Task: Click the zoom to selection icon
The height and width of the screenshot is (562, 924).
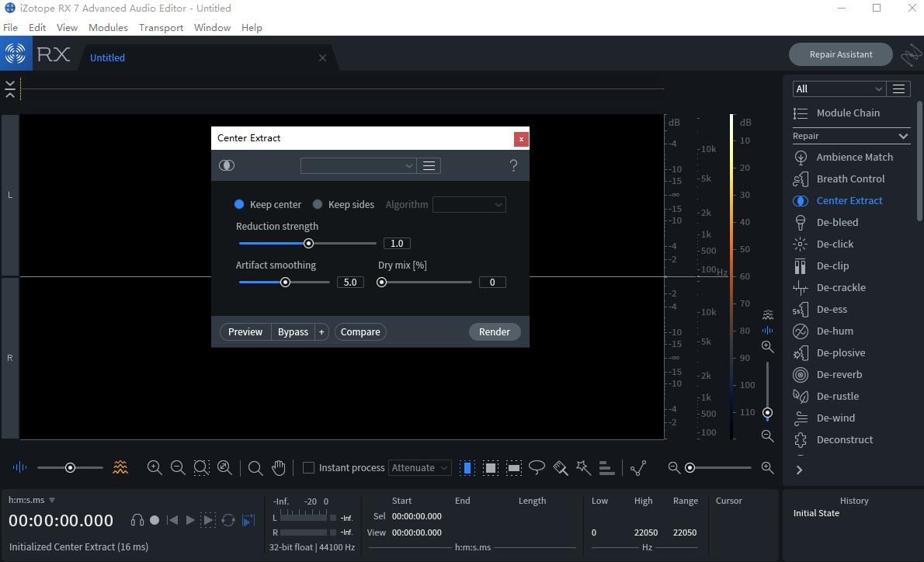Action: click(202, 468)
